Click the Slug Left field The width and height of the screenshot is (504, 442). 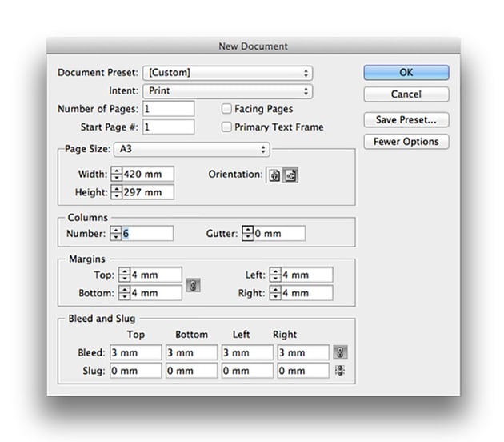tap(247, 371)
